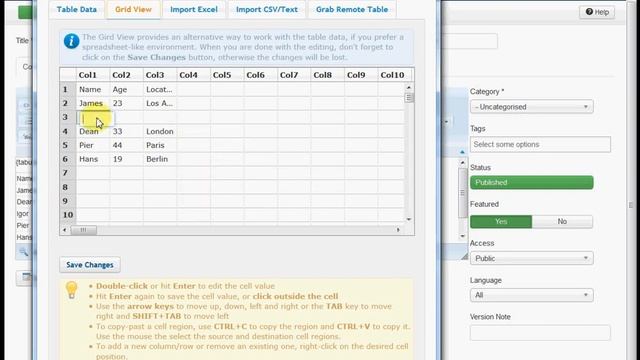Click the cell containing Los A...
Image resolution: width=640 pixels, height=360 pixels.
[160, 103]
